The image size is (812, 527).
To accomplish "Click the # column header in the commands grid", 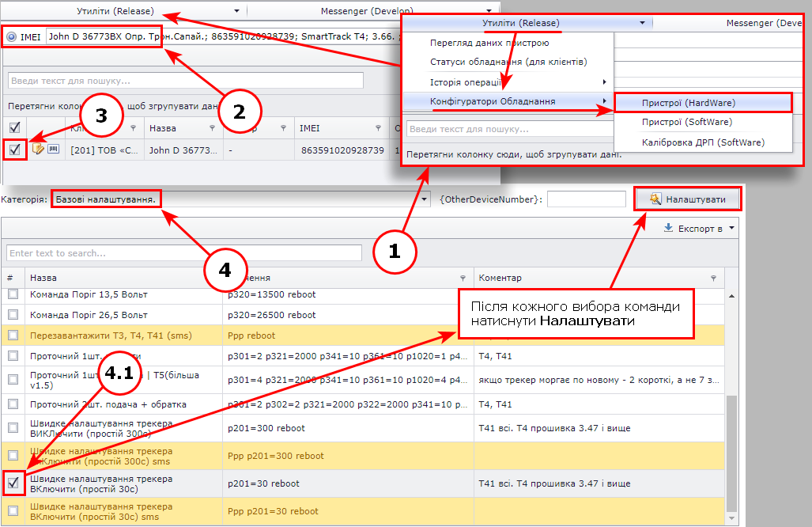I will (x=9, y=279).
